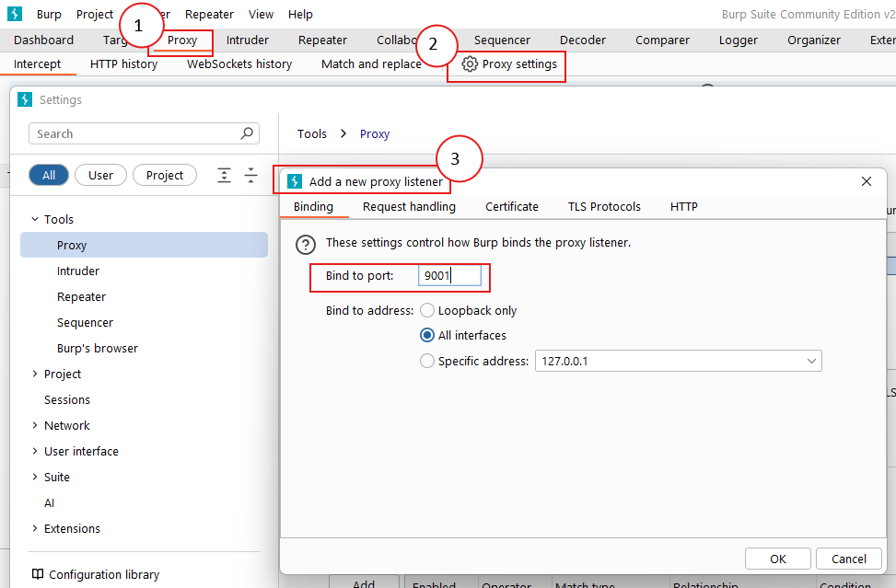The height and width of the screenshot is (588, 896).
Task: Open the HTTP history sub-tab
Action: [x=123, y=63]
